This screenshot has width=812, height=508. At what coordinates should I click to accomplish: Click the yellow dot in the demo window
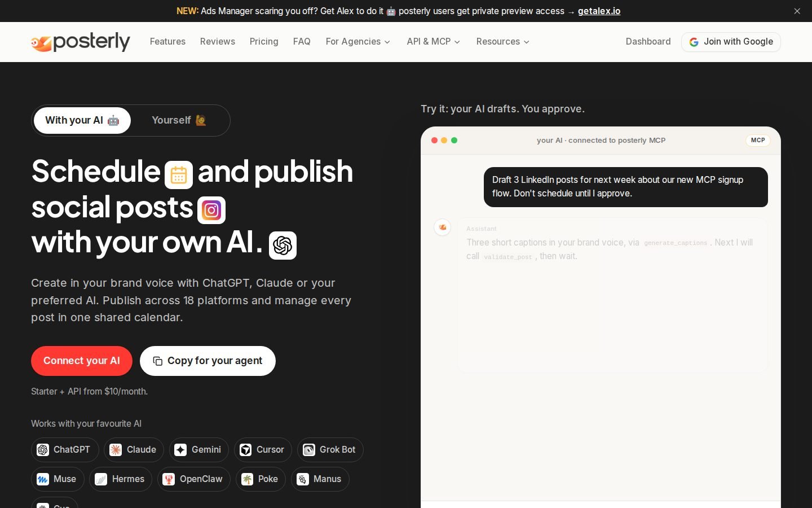point(444,141)
